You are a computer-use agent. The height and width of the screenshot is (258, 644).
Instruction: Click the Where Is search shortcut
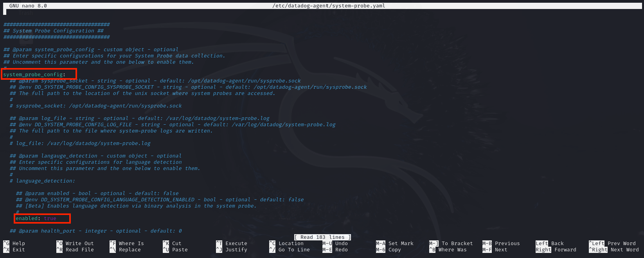127,244
